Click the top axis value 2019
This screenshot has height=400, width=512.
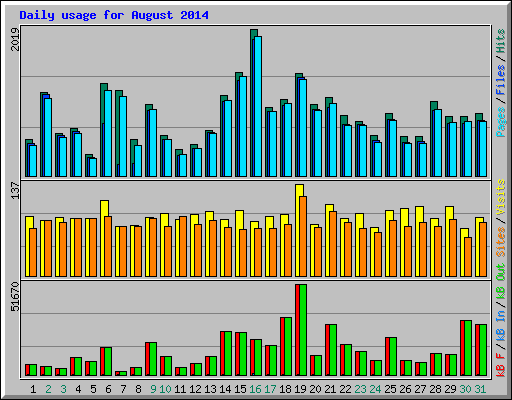click(x=15, y=39)
